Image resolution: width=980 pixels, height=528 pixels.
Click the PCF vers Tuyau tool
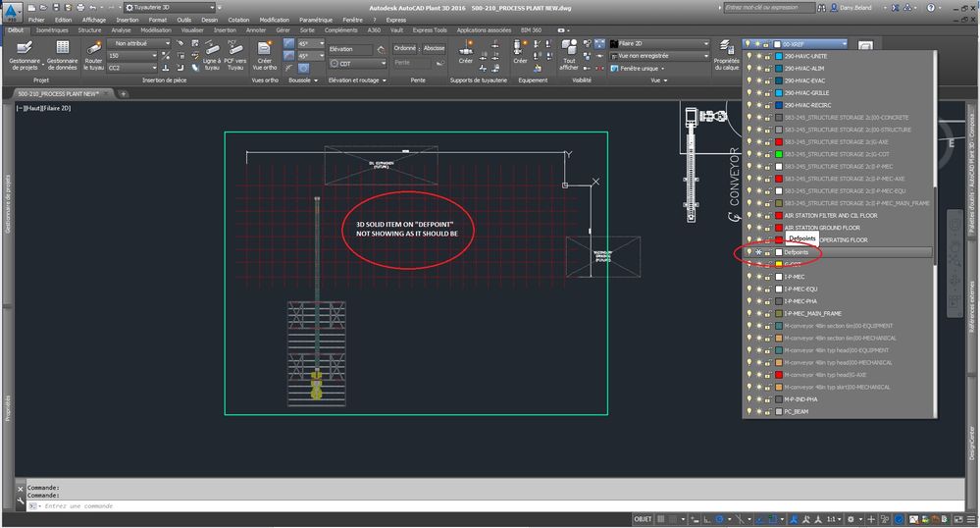click(x=235, y=55)
